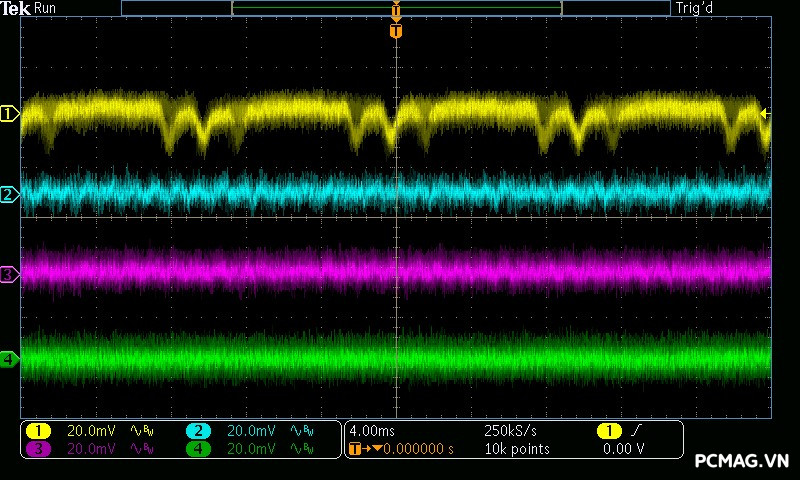The height and width of the screenshot is (480, 800).
Task: Click the channel 3 magenta ground marker
Action: 9,274
